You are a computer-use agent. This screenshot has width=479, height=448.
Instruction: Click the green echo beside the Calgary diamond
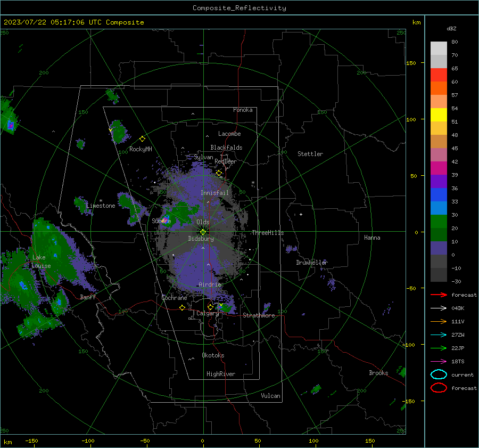pos(226,308)
